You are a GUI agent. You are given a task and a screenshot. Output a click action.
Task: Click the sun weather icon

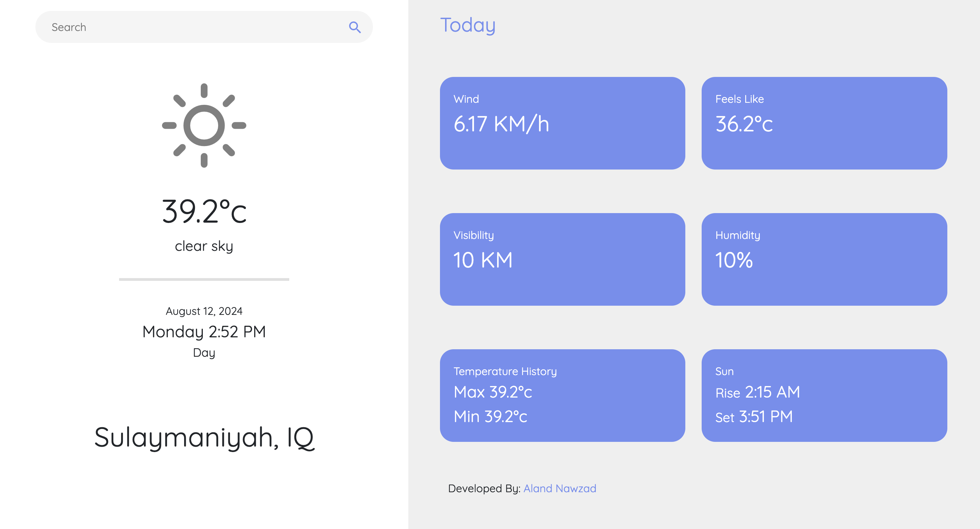204,126
